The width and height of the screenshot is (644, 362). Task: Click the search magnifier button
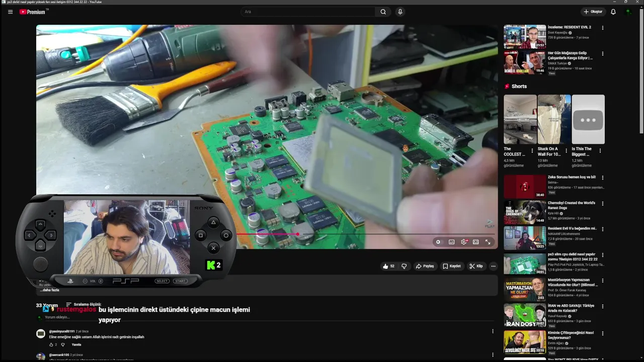[x=383, y=12]
